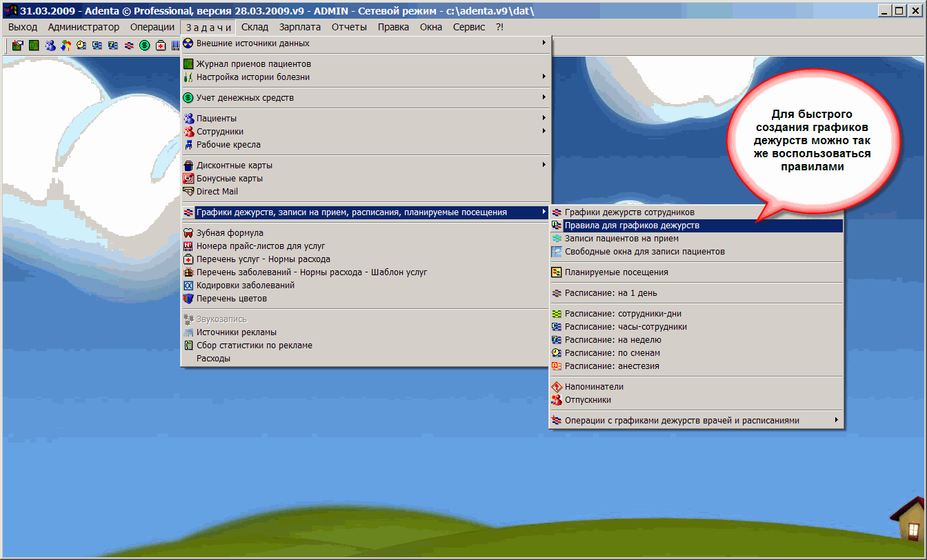Click Напоминатели in the submenu
Image resolution: width=927 pixels, height=560 pixels.
click(594, 387)
